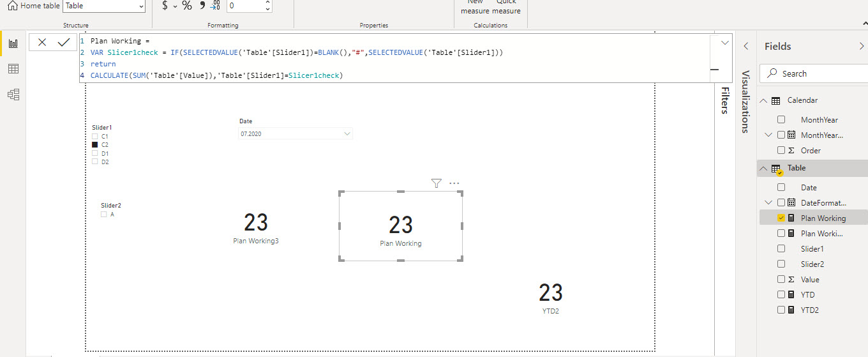Open the Home table dropdown
The height and width of the screenshot is (357, 868).
(104, 6)
